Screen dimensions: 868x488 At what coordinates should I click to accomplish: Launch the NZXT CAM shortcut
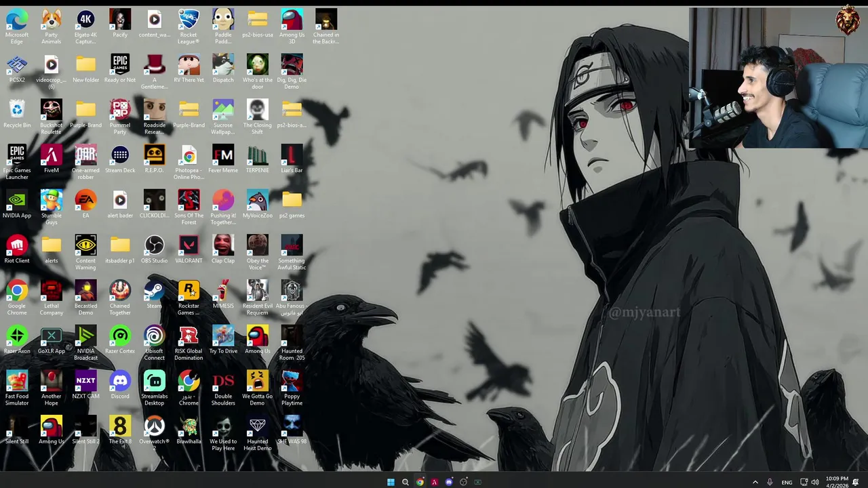click(85, 384)
